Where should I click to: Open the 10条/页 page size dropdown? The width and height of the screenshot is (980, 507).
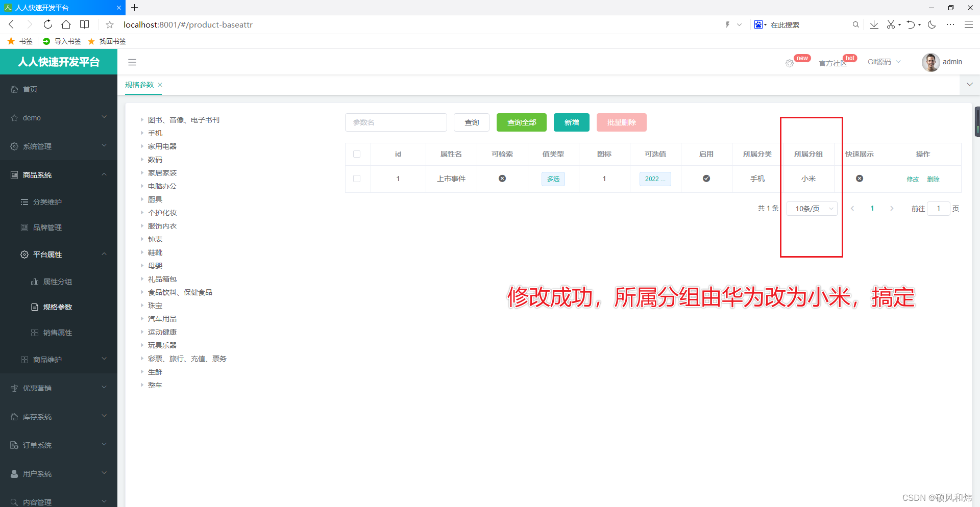coord(812,209)
